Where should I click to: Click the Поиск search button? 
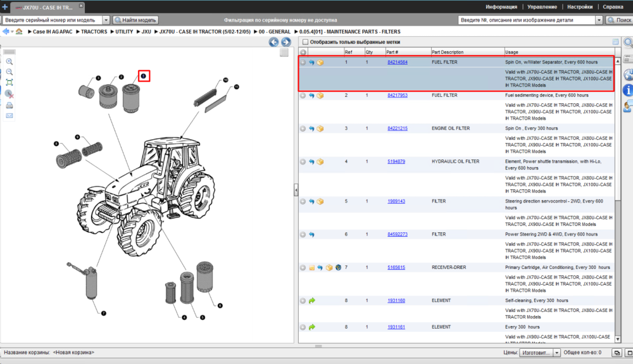(x=619, y=20)
